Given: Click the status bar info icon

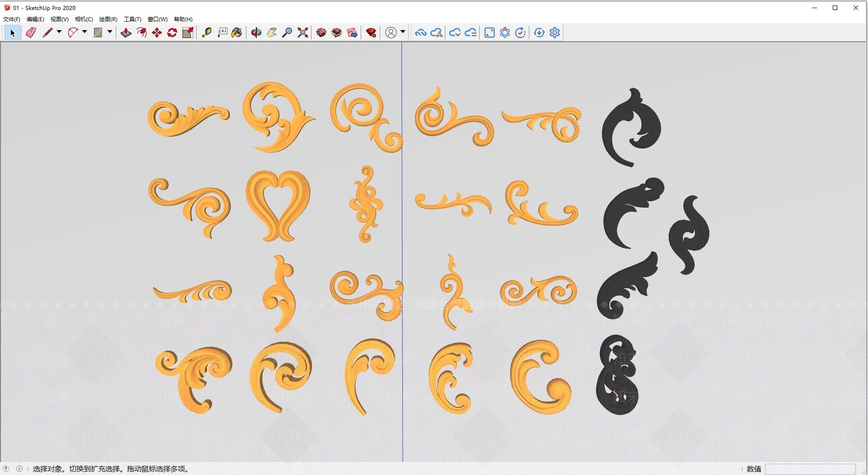Looking at the screenshot, I should point(20,468).
